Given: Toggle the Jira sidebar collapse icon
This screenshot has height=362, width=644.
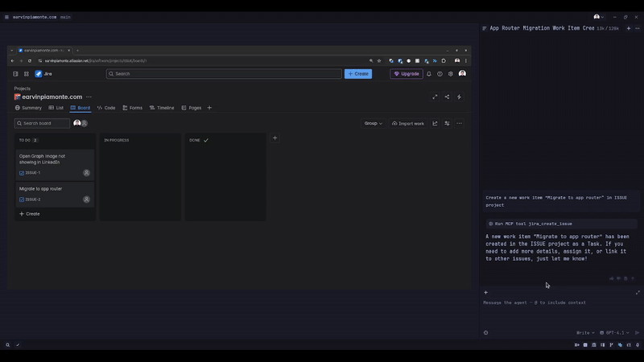Looking at the screenshot, I should [x=15, y=74].
